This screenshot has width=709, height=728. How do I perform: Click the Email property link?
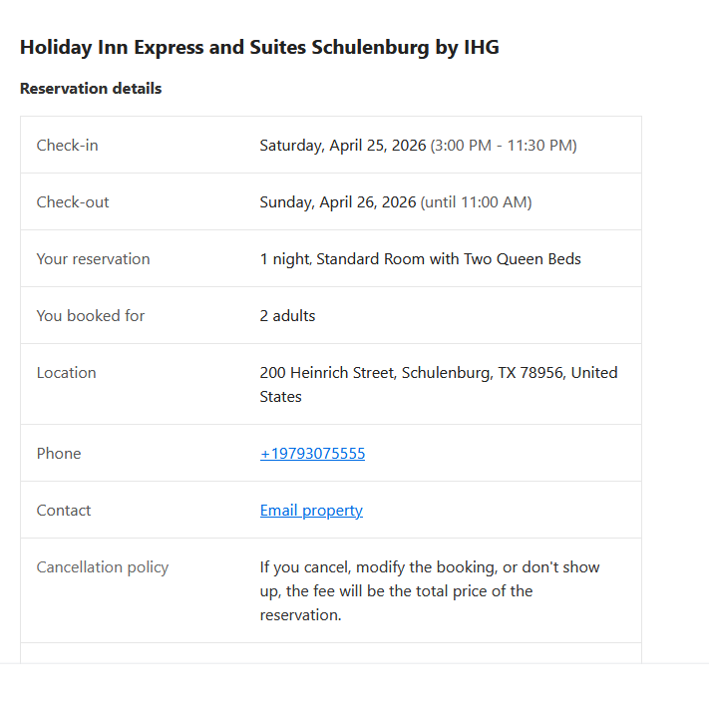[311, 511]
